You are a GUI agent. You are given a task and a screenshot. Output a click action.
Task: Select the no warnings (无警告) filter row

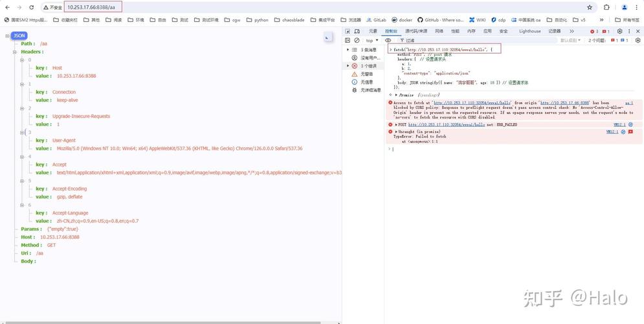pos(362,74)
